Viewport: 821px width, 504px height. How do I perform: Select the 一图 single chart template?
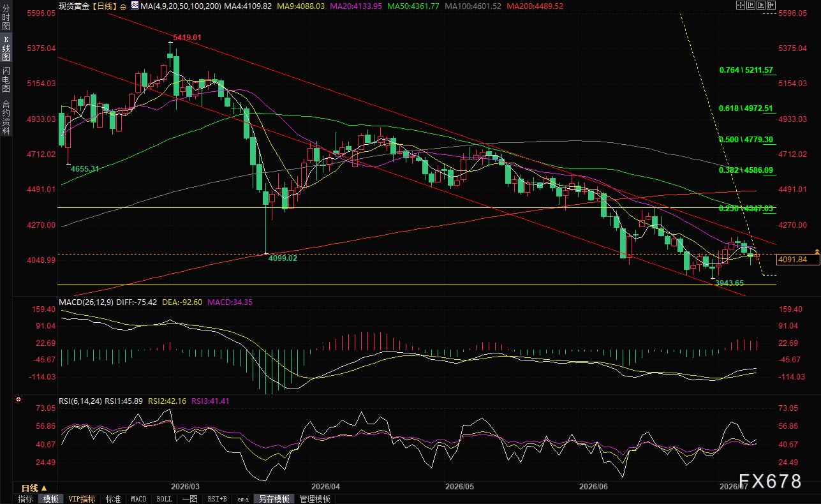[190, 499]
